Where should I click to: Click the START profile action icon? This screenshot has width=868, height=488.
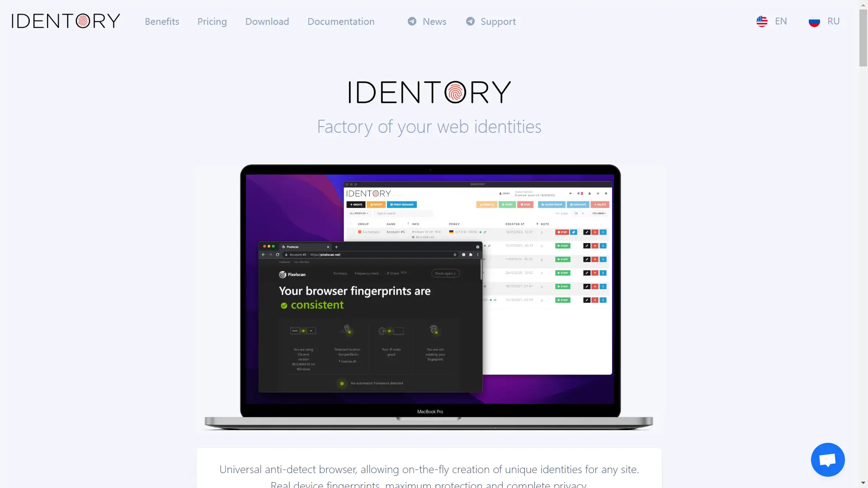coord(563,245)
